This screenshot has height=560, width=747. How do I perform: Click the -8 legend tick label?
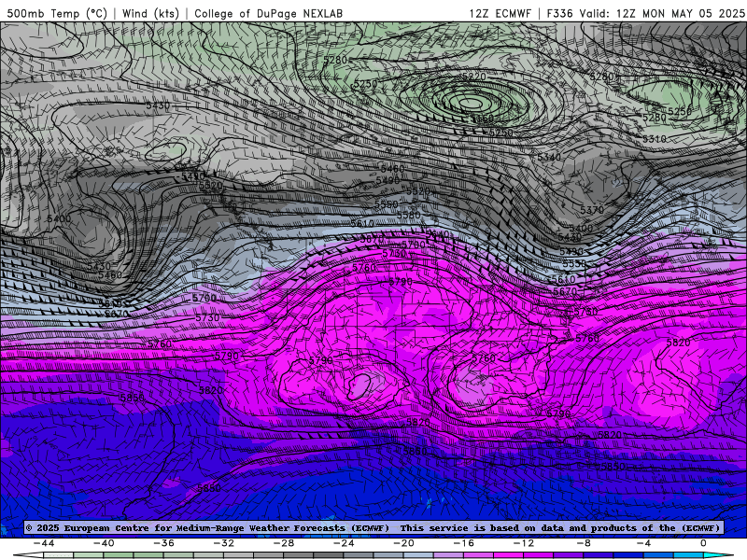tap(585, 543)
